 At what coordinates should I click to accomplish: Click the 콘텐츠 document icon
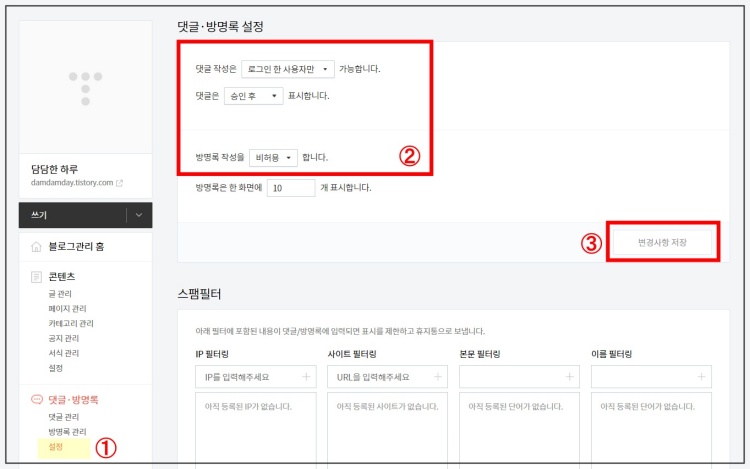[36, 277]
